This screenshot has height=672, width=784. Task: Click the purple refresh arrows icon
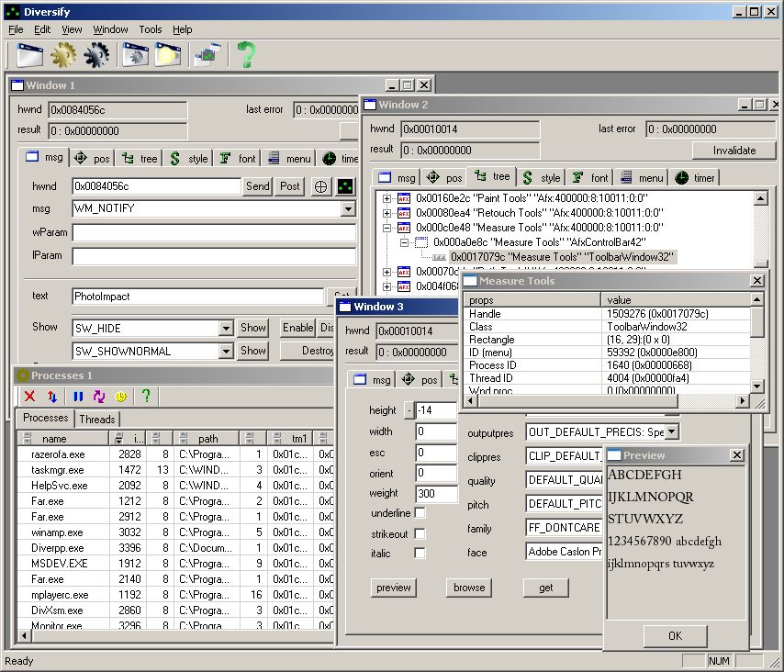99,397
